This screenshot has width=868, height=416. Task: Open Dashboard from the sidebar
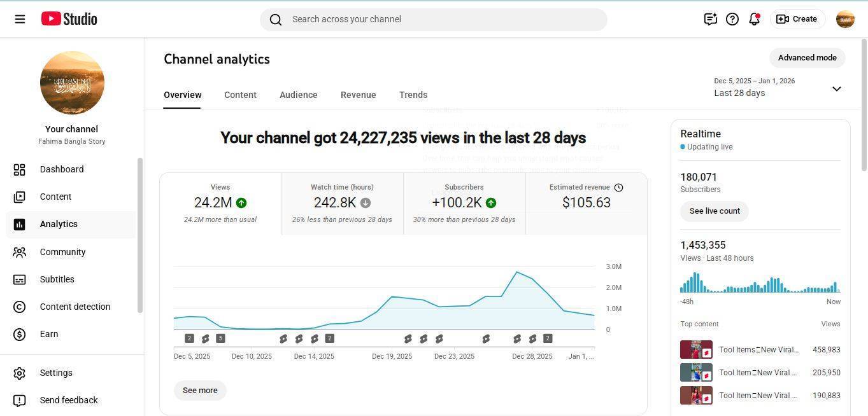[x=61, y=169]
